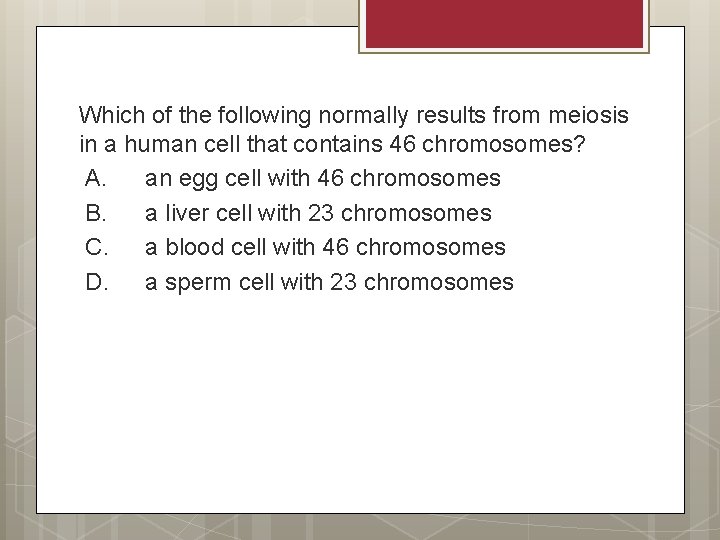Click the option text "an egg cell with 46 chromosomes"

(322, 179)
